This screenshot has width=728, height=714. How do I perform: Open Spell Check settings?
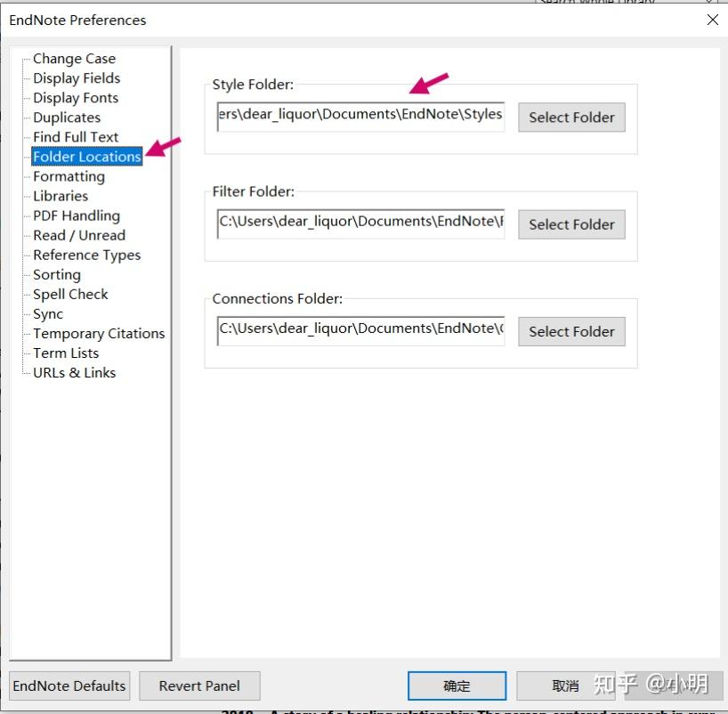tap(70, 295)
